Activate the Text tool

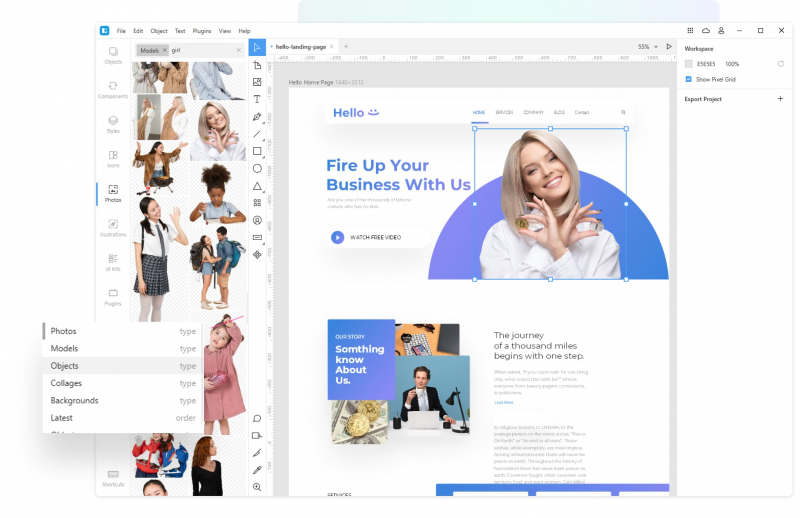click(x=257, y=100)
